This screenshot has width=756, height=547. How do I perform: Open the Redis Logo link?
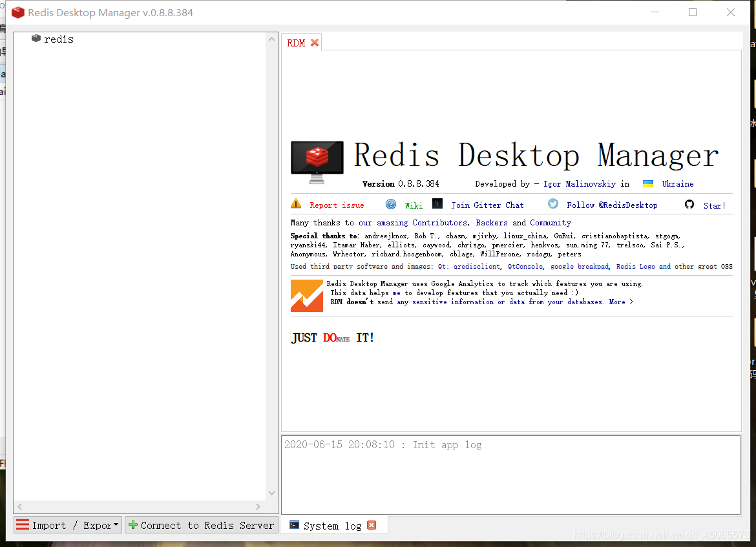(635, 267)
